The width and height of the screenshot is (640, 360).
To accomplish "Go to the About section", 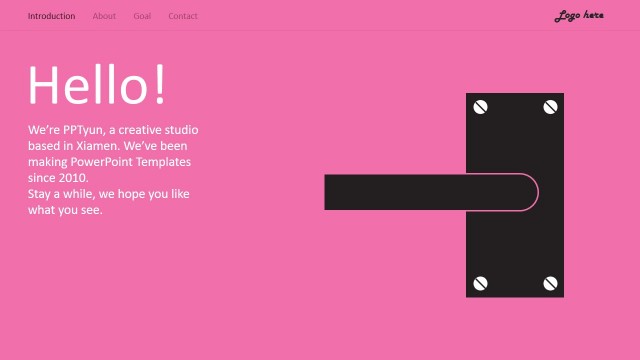I will click(104, 16).
